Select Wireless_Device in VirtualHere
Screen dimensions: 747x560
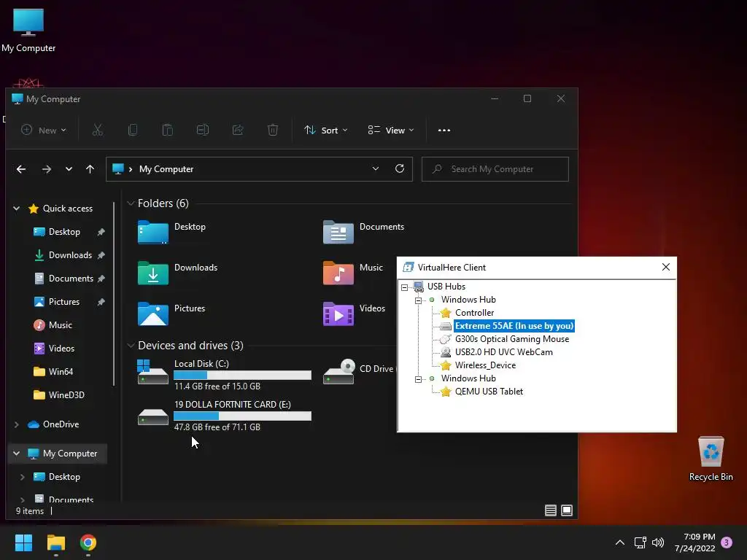click(485, 365)
